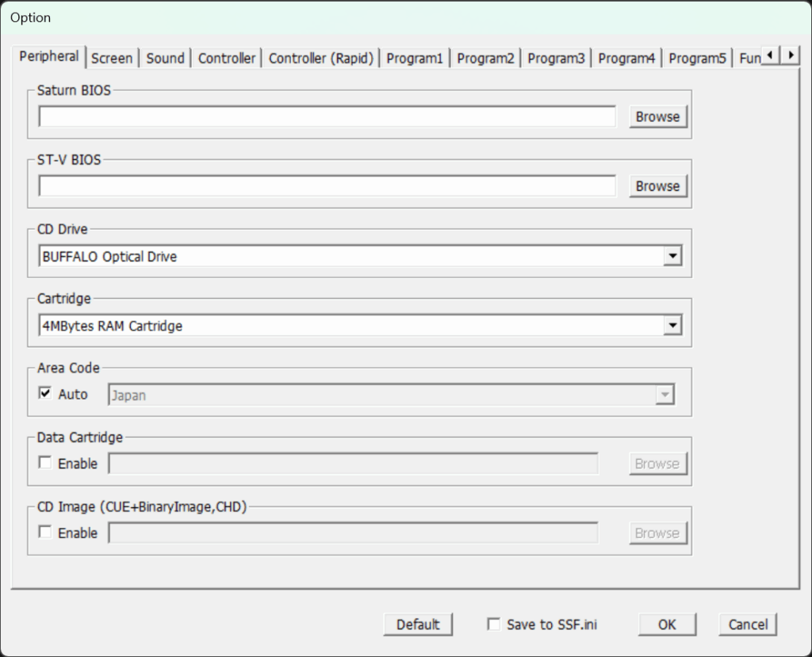
Task: Restore Default option settings
Action: pos(418,624)
